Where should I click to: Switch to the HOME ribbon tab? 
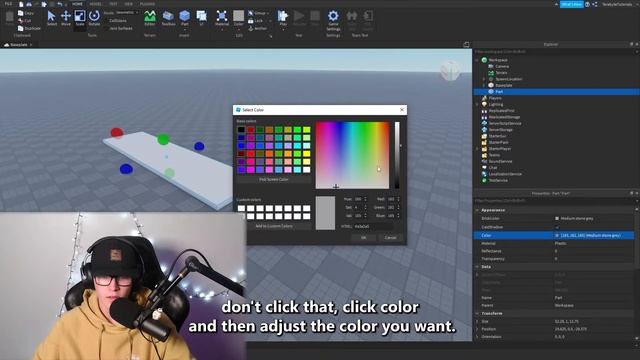(x=77, y=4)
